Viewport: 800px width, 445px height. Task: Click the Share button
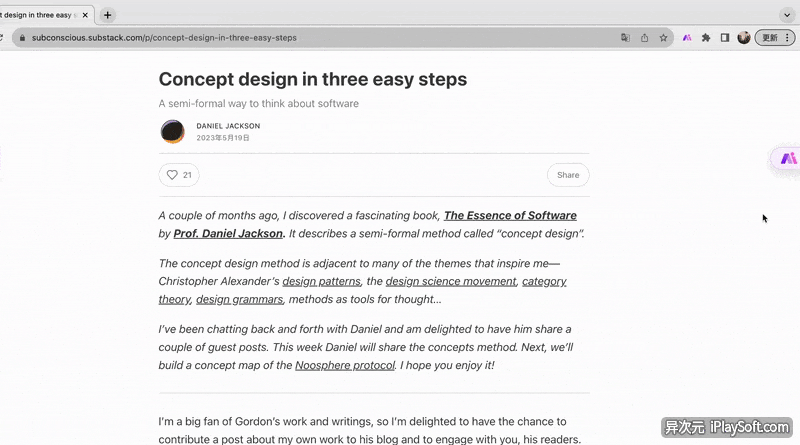568,175
